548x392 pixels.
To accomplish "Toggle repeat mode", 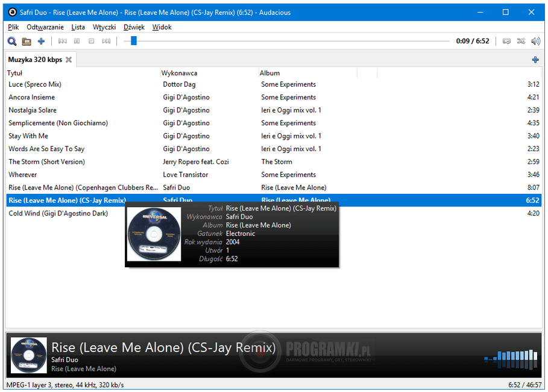I will (x=506, y=41).
